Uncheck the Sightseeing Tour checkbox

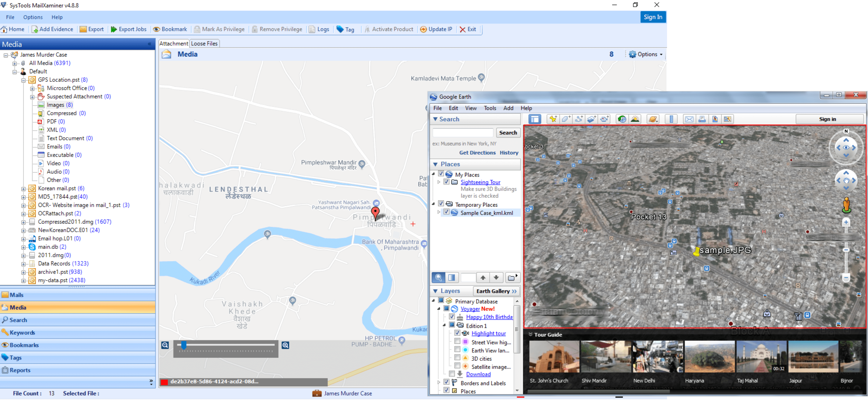[446, 182]
